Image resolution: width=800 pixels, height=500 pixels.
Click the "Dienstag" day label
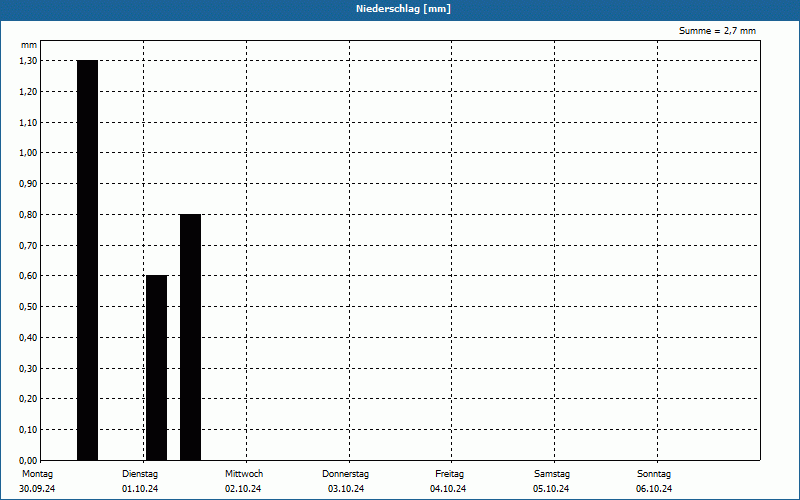point(140,474)
